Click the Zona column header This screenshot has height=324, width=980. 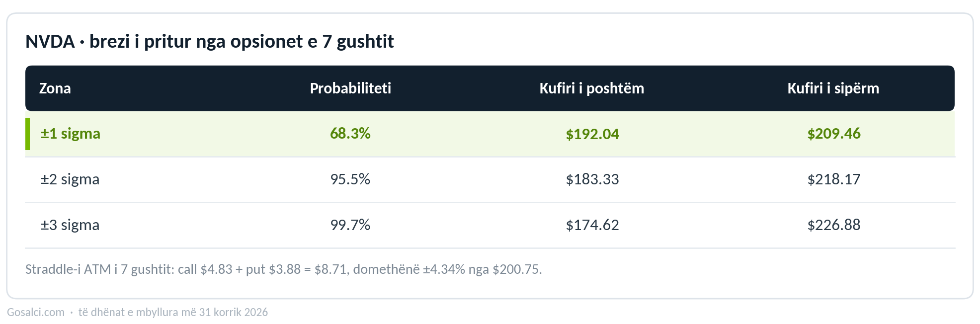pos(55,88)
